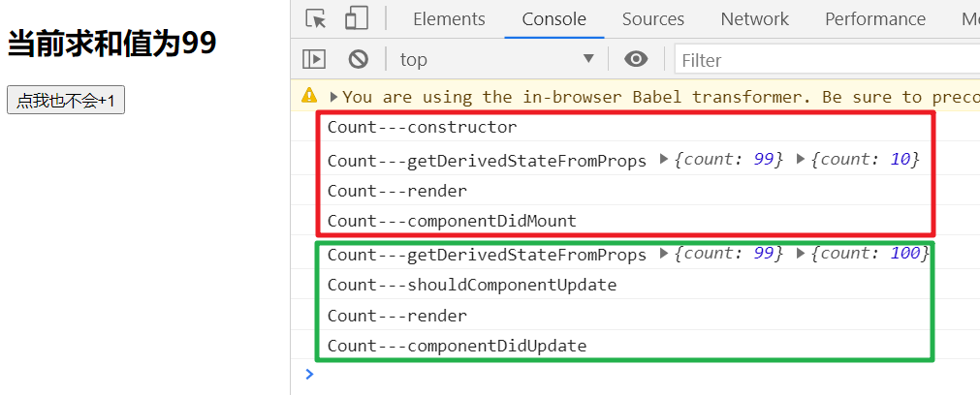Expand the Babel transformer warning message
980x395 pixels.
point(333,97)
